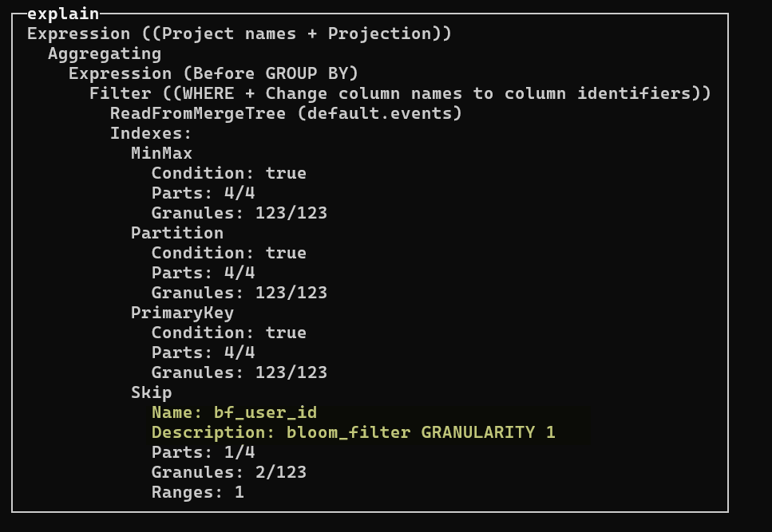Click the "explain" column header label
Image resolution: width=772 pixels, height=532 pixels.
63,14
